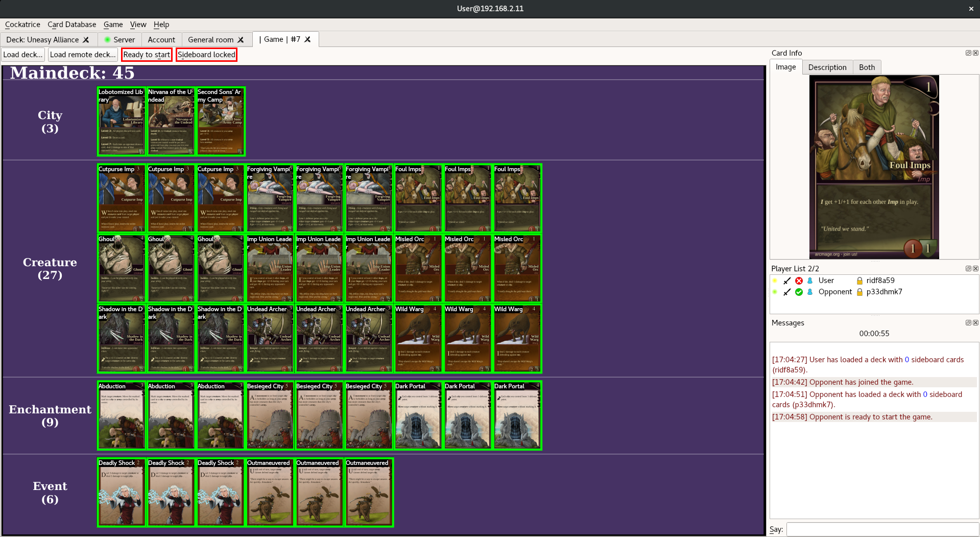Click the User player row name
This screenshot has height=537, width=980.
[826, 281]
